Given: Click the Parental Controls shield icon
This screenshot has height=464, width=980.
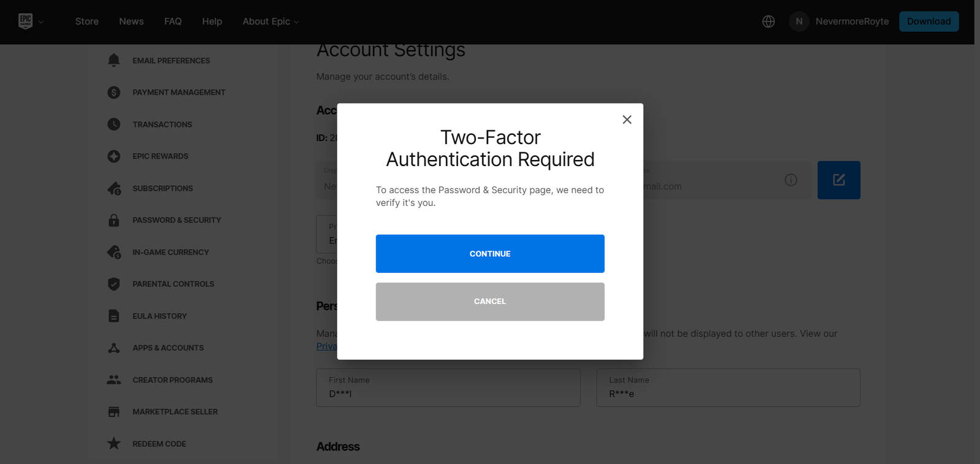Looking at the screenshot, I should point(113,284).
